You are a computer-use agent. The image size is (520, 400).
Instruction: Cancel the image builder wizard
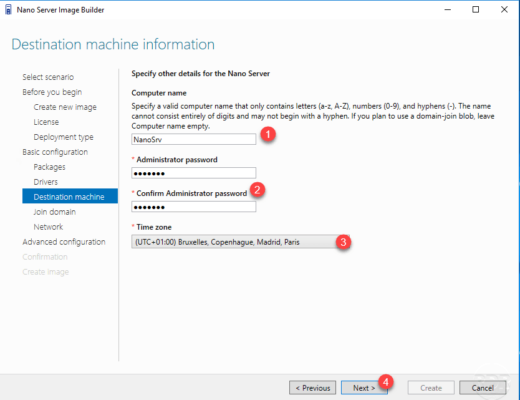[483, 388]
